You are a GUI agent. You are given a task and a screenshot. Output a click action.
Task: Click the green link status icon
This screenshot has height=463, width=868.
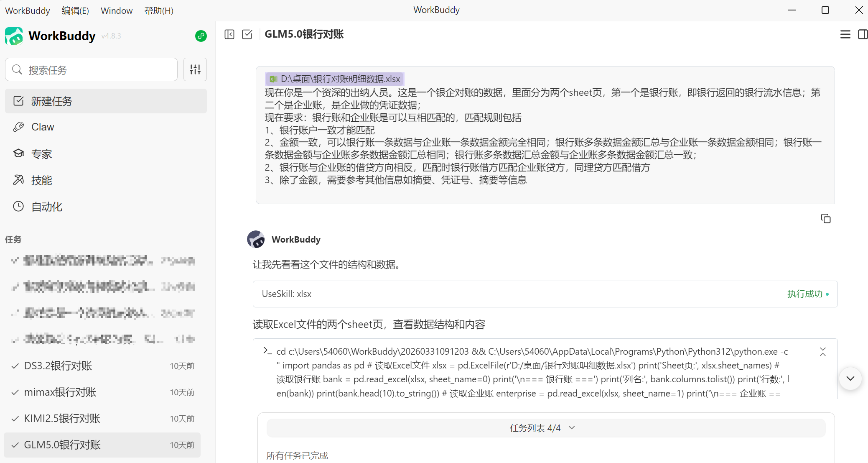click(201, 36)
